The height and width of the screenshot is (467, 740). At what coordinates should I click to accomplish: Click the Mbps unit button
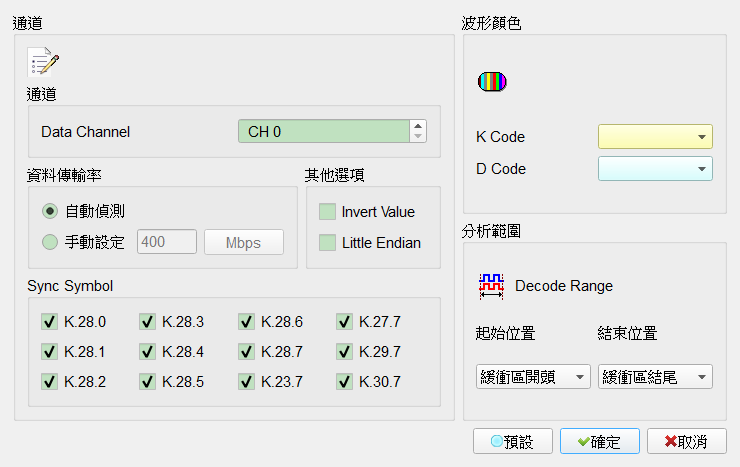point(244,242)
